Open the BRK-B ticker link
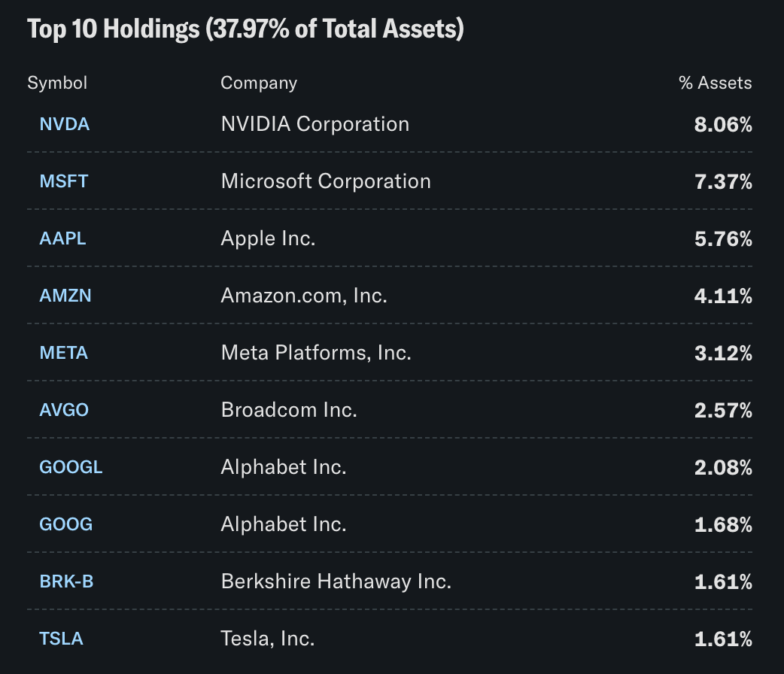 coord(66,581)
